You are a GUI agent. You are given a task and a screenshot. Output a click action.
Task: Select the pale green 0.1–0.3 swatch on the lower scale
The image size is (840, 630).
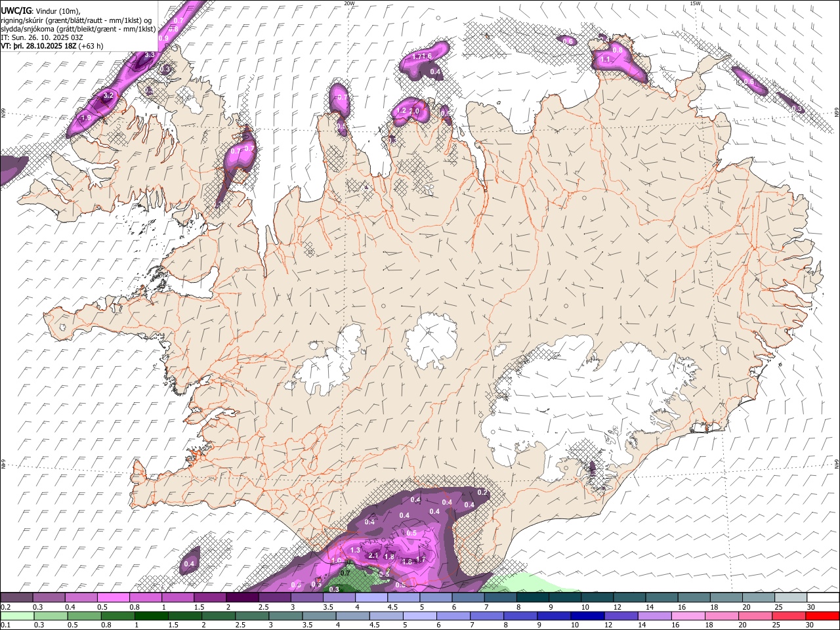click(x=16, y=616)
